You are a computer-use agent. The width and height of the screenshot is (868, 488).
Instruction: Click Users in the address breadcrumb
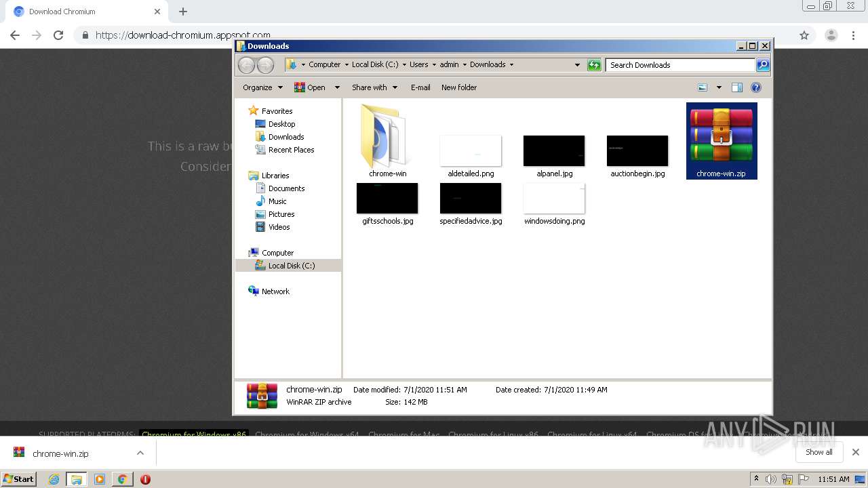(418, 65)
